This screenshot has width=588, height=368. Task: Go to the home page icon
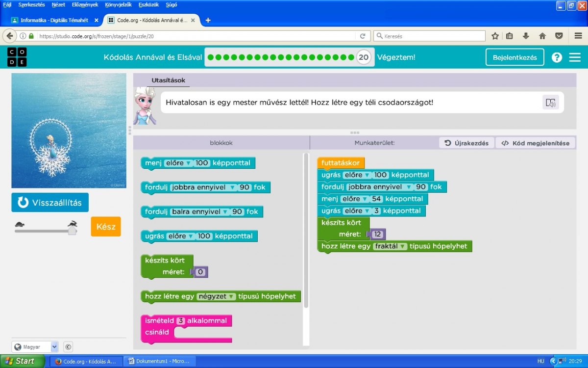542,36
